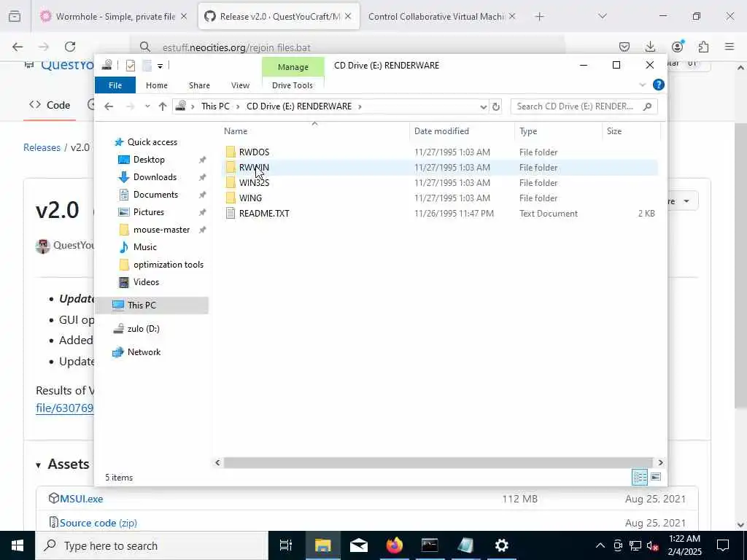Click the Explorer back arrow

(x=109, y=106)
